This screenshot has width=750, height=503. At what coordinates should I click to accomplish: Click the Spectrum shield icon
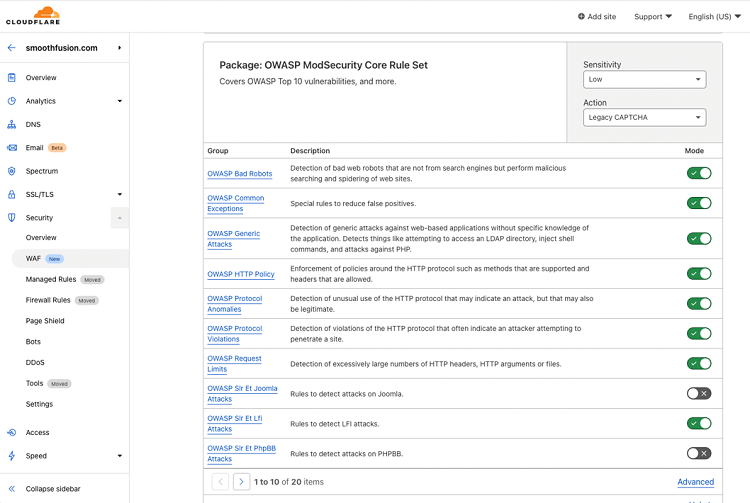[x=11, y=171]
